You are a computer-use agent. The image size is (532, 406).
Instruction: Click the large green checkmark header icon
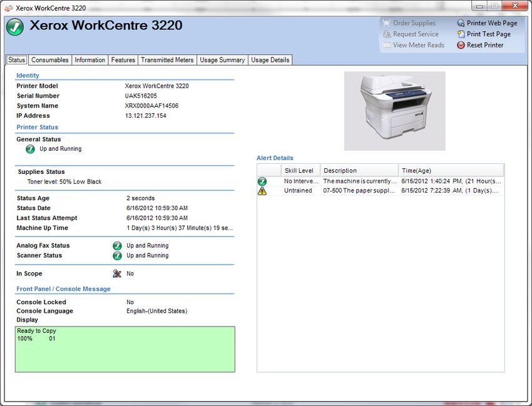coord(15,27)
